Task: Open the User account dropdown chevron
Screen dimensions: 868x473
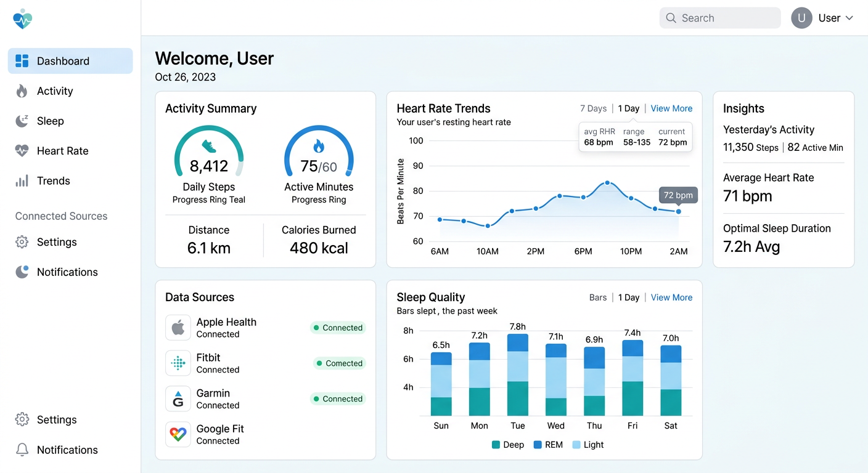Action: pyautogui.click(x=849, y=18)
